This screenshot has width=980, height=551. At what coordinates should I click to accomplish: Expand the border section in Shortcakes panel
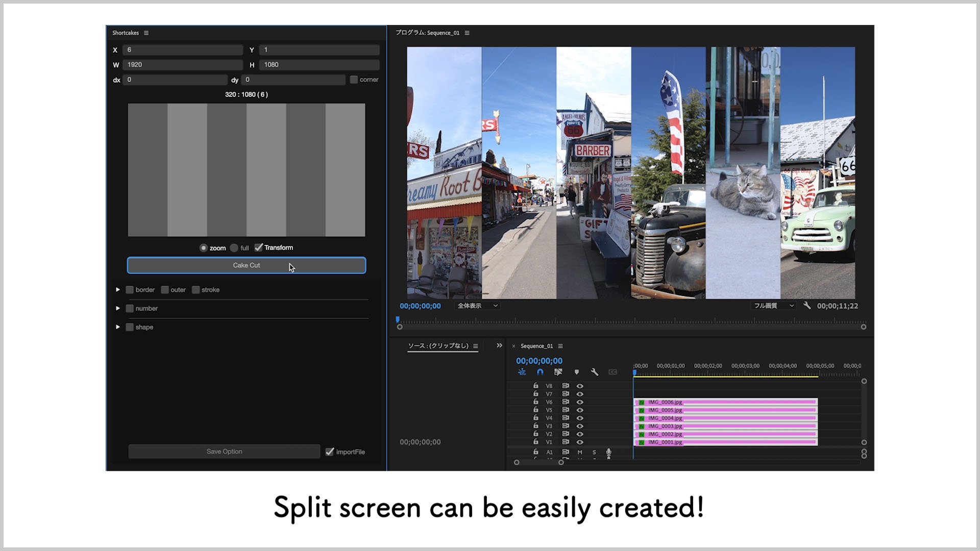pyautogui.click(x=118, y=289)
